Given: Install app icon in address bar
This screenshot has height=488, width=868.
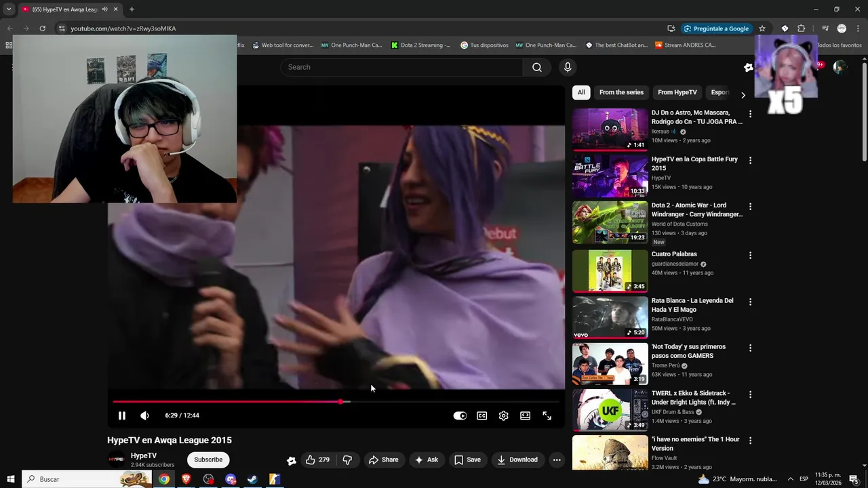Looking at the screenshot, I should click(671, 28).
